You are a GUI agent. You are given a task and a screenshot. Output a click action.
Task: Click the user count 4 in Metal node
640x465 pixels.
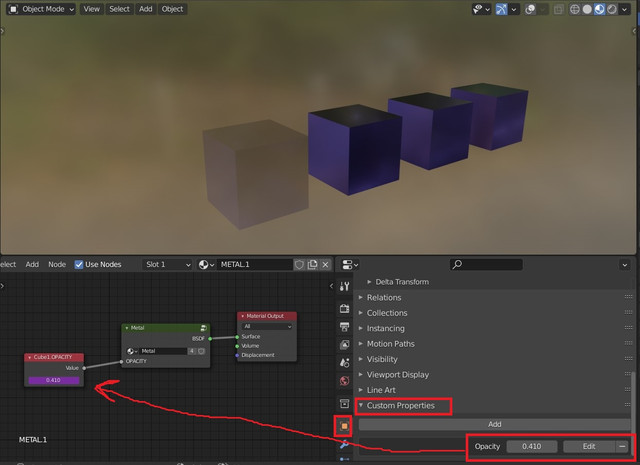(191, 351)
